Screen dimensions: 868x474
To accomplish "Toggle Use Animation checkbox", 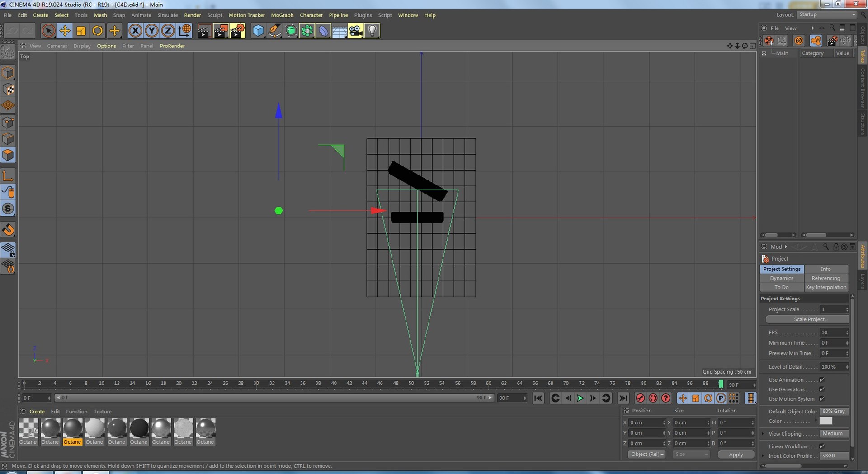I will 822,380.
